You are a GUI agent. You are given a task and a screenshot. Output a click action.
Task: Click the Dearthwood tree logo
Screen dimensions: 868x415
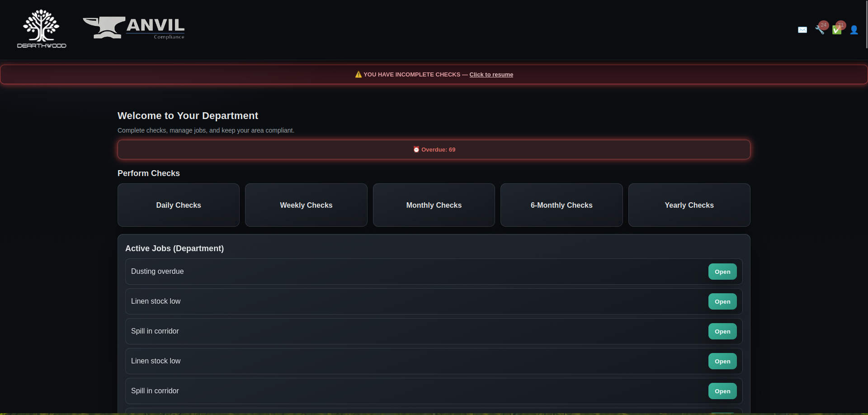42,29
